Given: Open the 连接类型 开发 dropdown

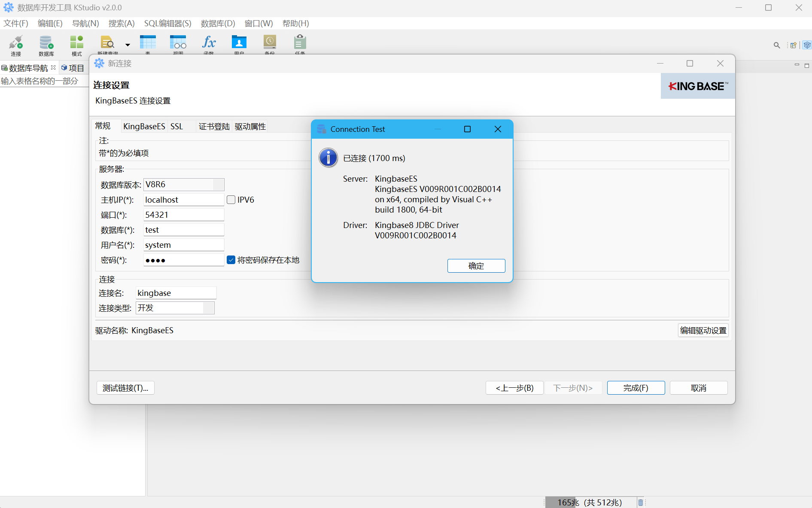Looking at the screenshot, I should [175, 308].
